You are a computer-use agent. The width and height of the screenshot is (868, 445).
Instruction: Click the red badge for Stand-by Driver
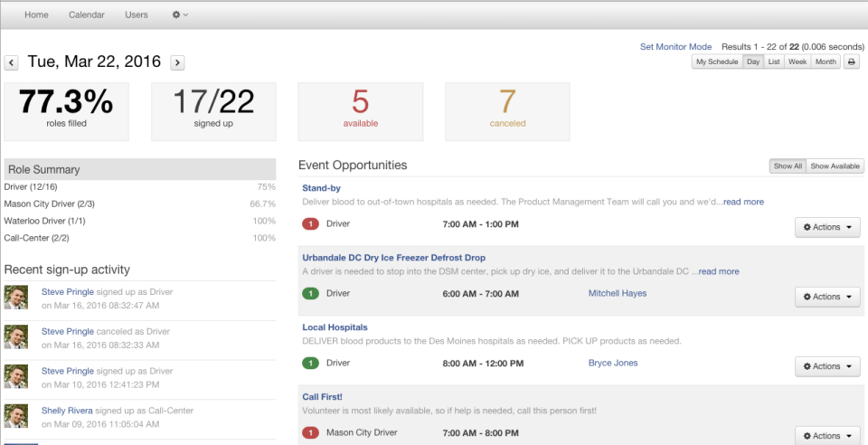click(310, 224)
